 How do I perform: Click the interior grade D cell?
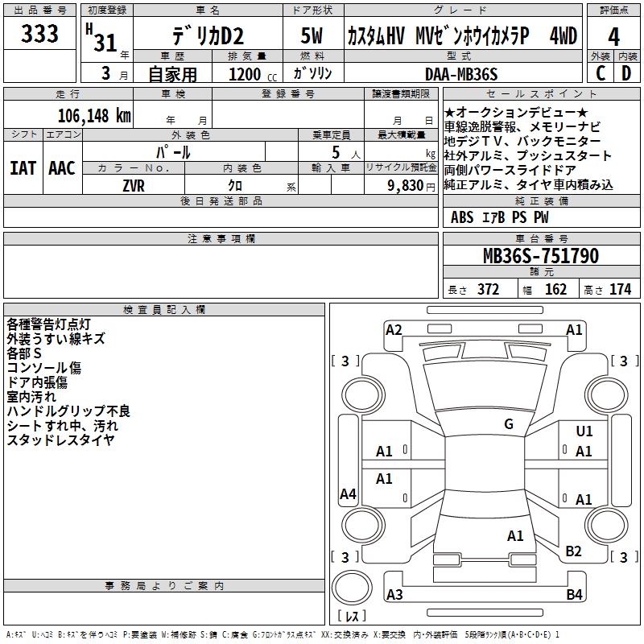[x=626, y=73]
